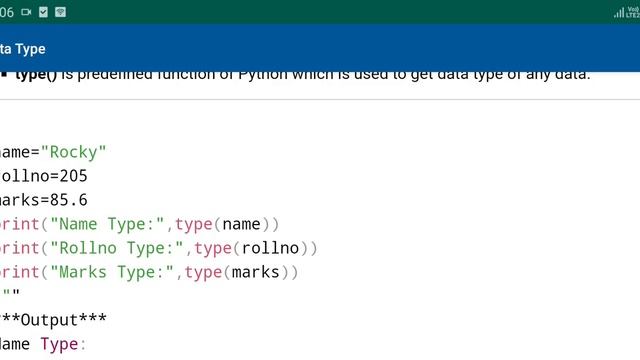Select the print "Marks Type:" code line
640x360 pixels.
tap(149, 273)
